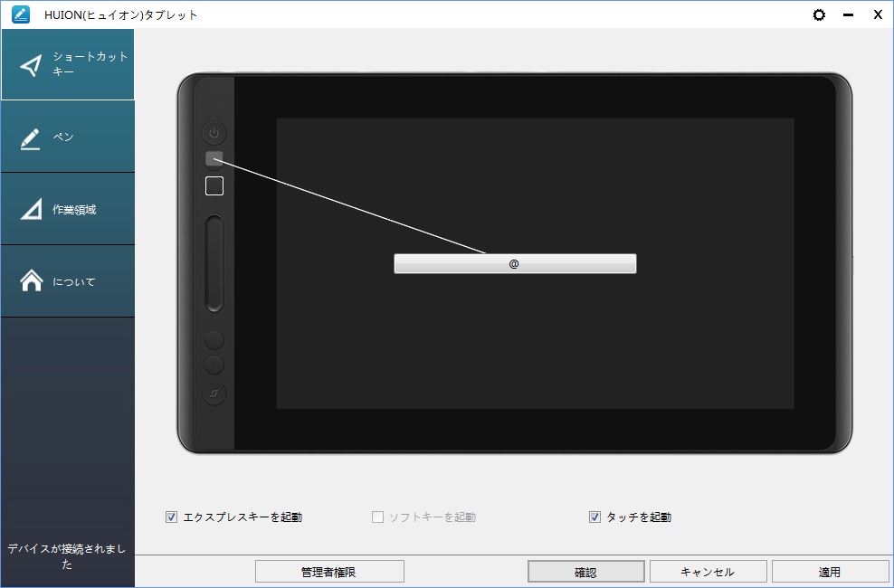This screenshot has height=588, width=894.
Task: Open the settings gear in title bar
Action: coord(819,14)
